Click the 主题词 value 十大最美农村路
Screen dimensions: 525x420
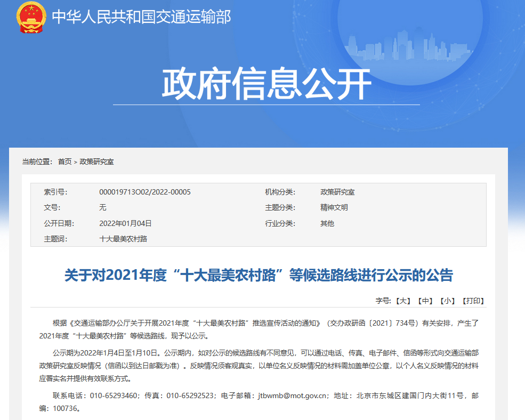click(123, 239)
